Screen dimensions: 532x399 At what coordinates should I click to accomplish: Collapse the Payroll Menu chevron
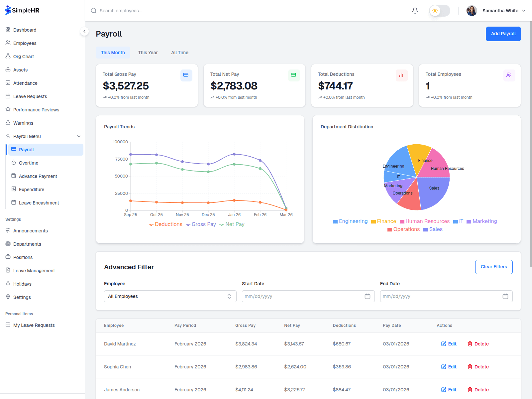click(79, 136)
